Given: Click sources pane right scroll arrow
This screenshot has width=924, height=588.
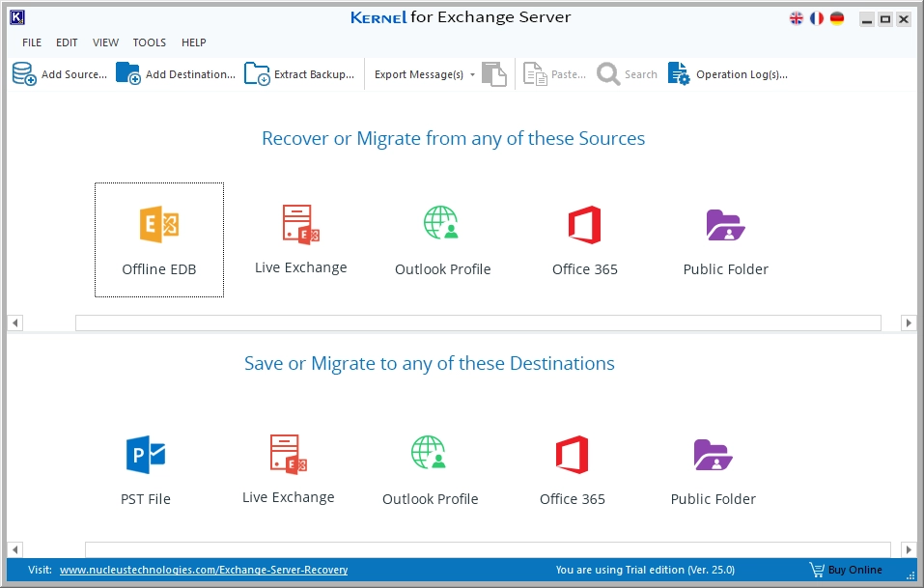Looking at the screenshot, I should tap(909, 322).
